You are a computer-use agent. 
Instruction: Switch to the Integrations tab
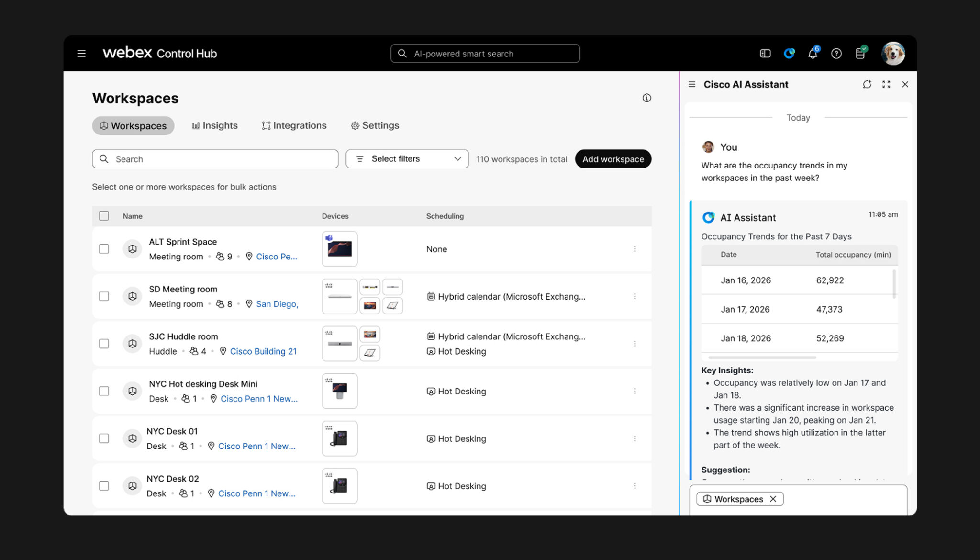294,125
